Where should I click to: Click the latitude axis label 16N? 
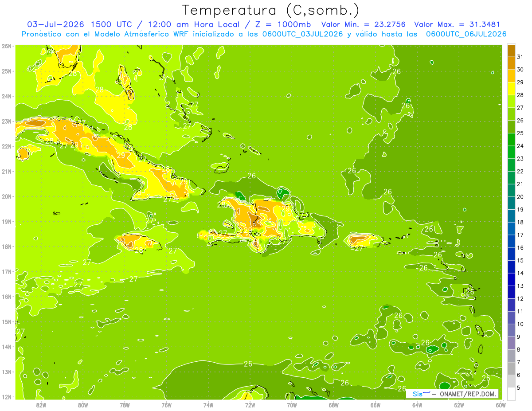pyautogui.click(x=7, y=297)
